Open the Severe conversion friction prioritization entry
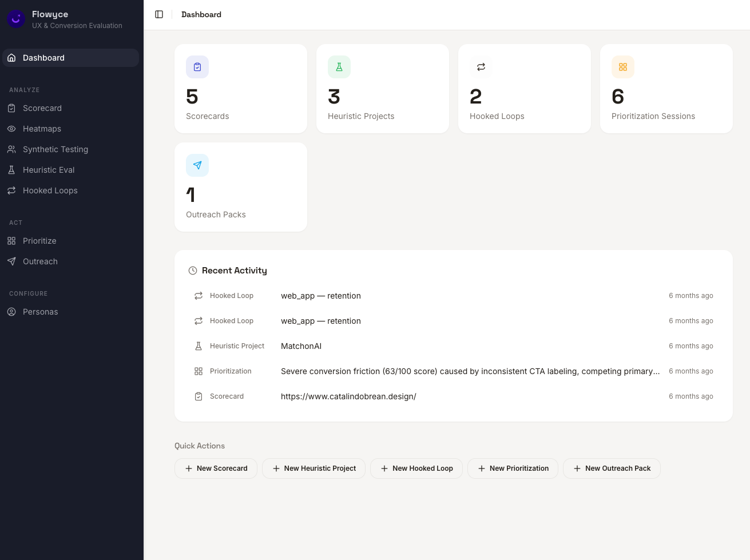Image resolution: width=750 pixels, height=560 pixels. 454,371
